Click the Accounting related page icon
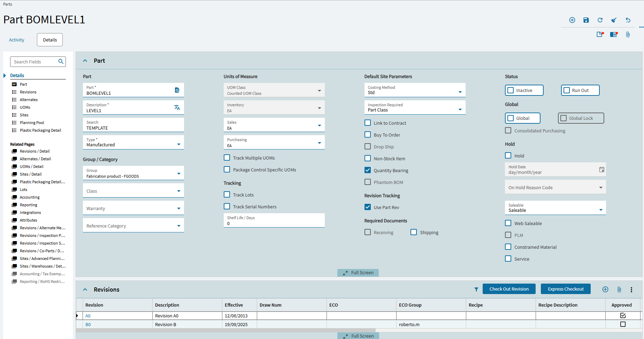Image resolution: width=644 pixels, height=339 pixels. point(14,197)
